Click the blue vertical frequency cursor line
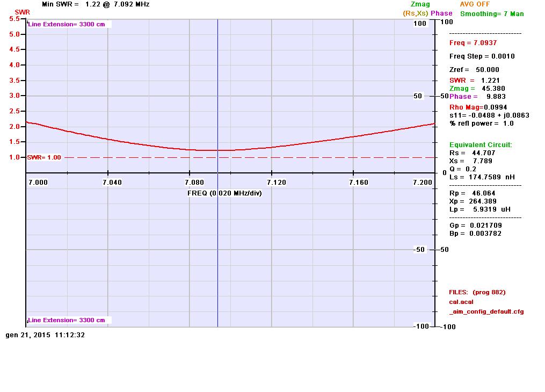 pyautogui.click(x=217, y=242)
